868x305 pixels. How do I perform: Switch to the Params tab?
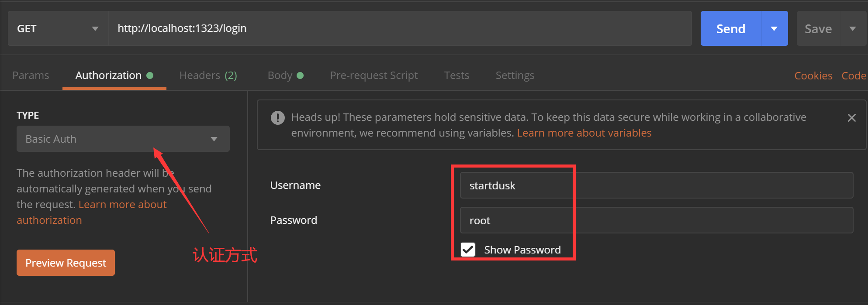(31, 75)
